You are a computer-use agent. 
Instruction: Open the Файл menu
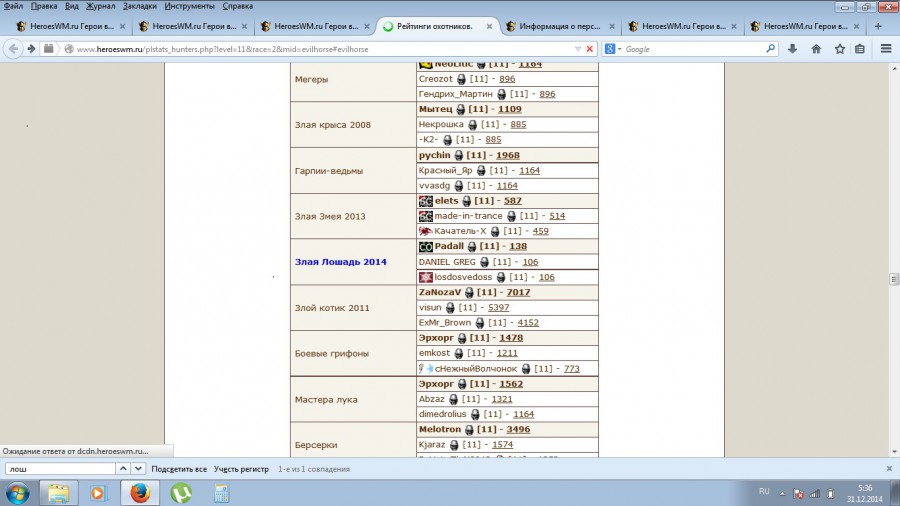click(13, 6)
